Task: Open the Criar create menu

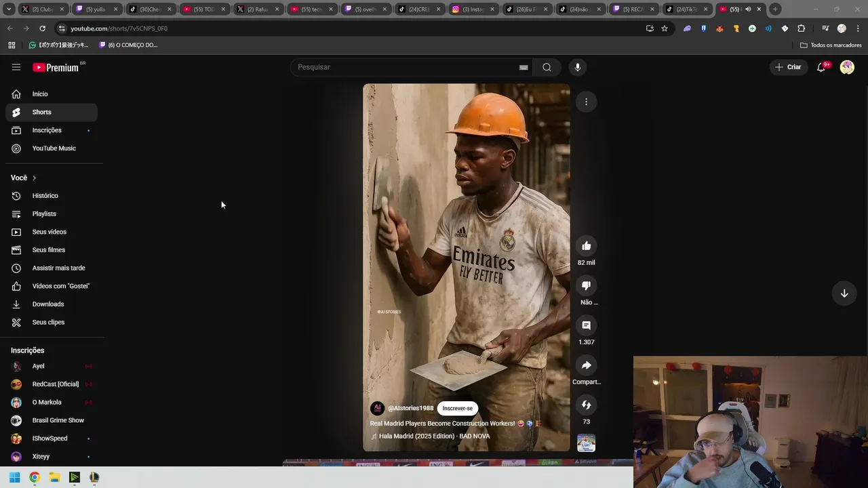Action: tap(789, 67)
